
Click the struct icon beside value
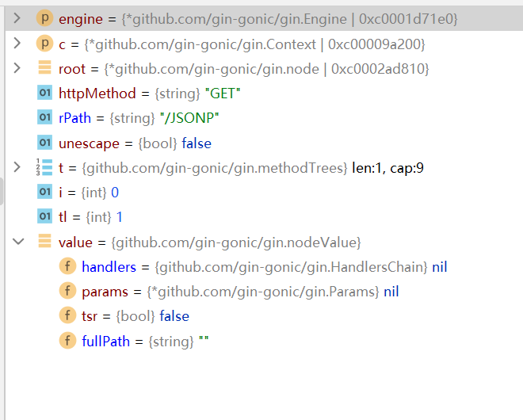44,241
